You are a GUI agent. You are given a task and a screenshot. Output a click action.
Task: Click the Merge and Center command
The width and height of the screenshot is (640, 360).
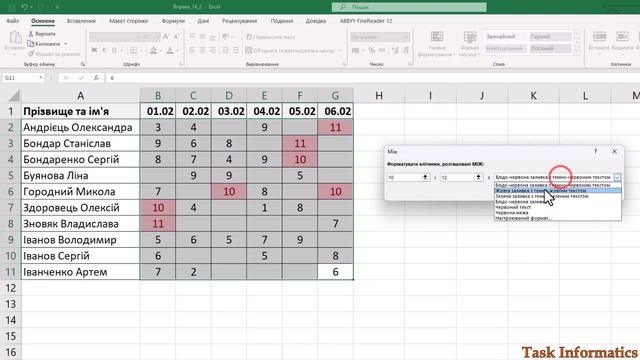(x=291, y=51)
